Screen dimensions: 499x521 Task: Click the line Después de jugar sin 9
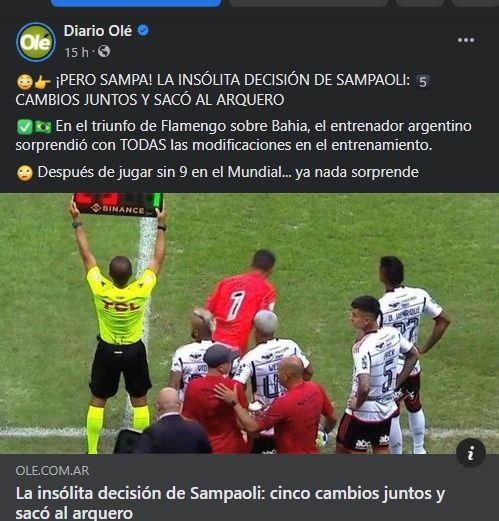click(x=228, y=172)
